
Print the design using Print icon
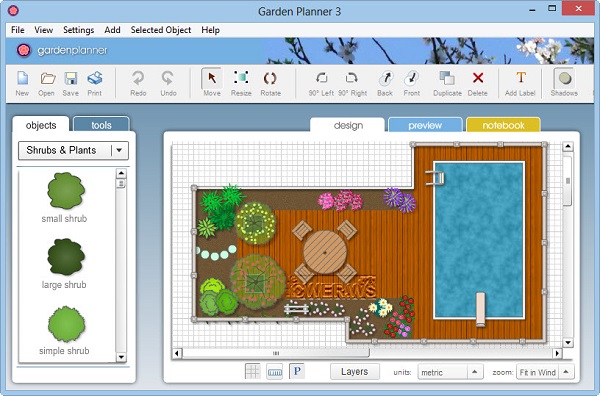(95, 83)
